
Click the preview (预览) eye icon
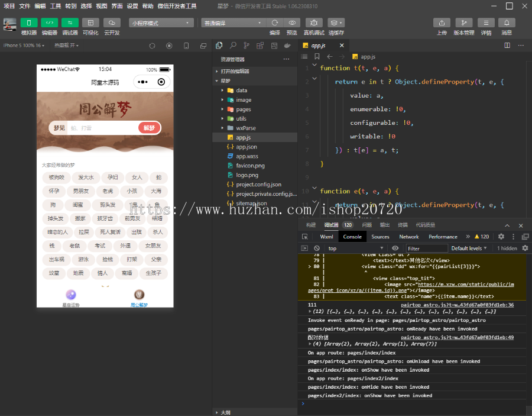coord(292,22)
